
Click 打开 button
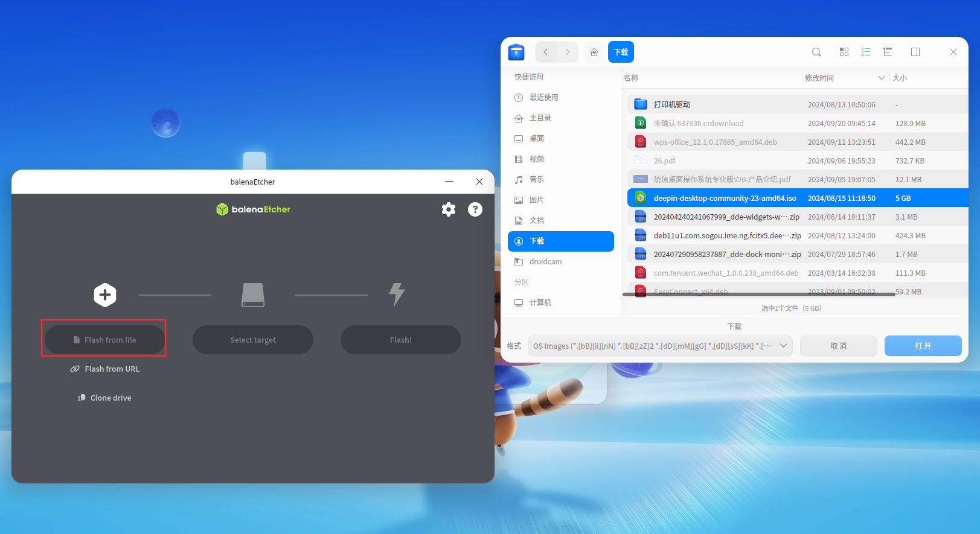(x=923, y=346)
